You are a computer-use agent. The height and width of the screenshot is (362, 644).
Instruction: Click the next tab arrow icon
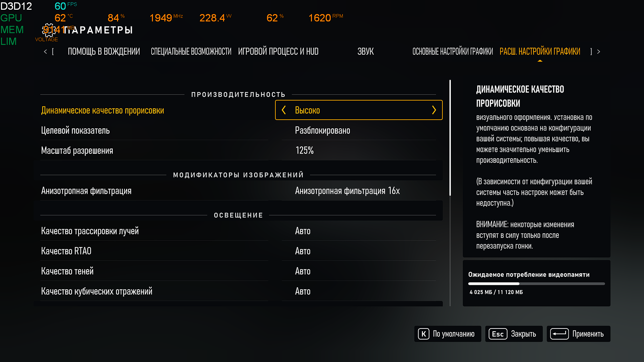click(598, 52)
